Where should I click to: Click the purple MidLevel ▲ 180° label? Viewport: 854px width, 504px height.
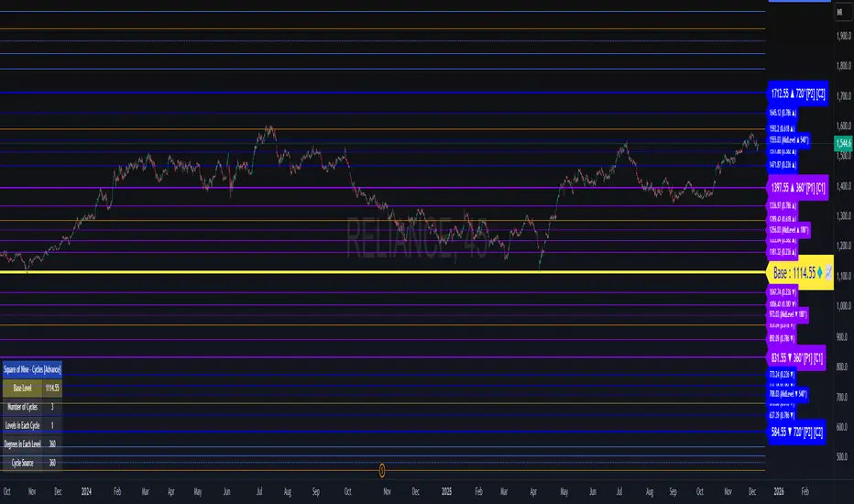click(x=789, y=230)
